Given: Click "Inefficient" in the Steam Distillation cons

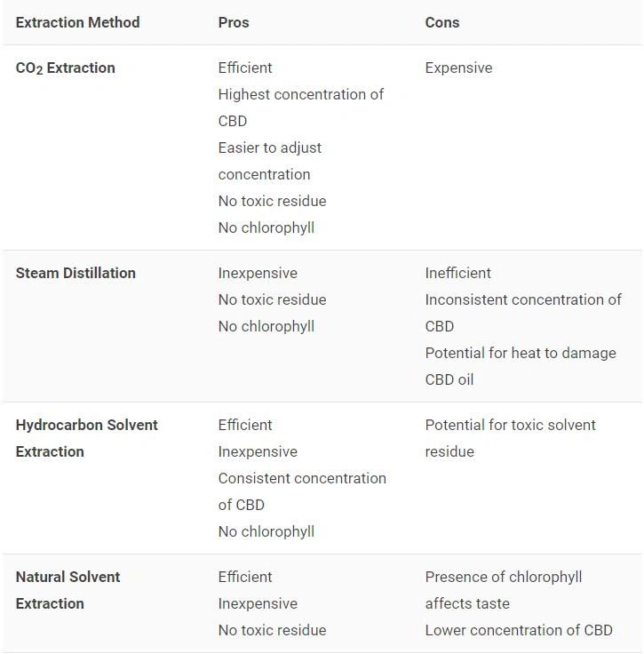Looking at the screenshot, I should pyautogui.click(x=457, y=273).
